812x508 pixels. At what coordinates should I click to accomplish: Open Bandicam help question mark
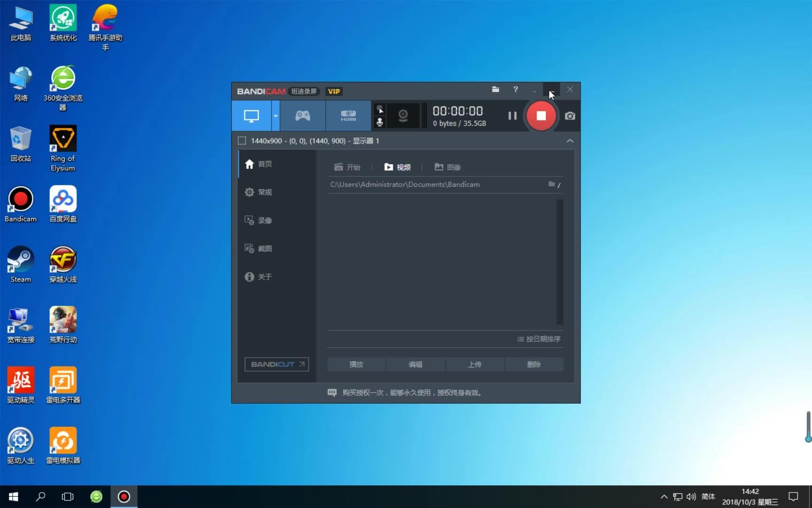[515, 89]
